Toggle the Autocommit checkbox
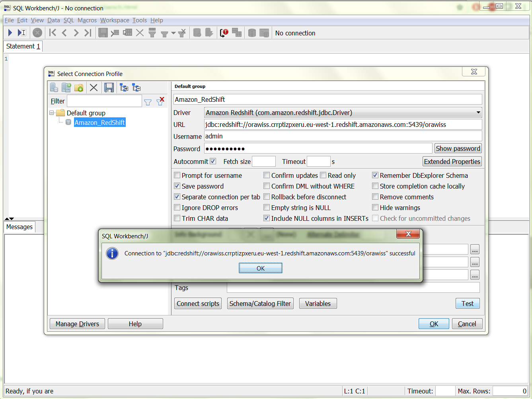The image size is (532, 399). [213, 161]
